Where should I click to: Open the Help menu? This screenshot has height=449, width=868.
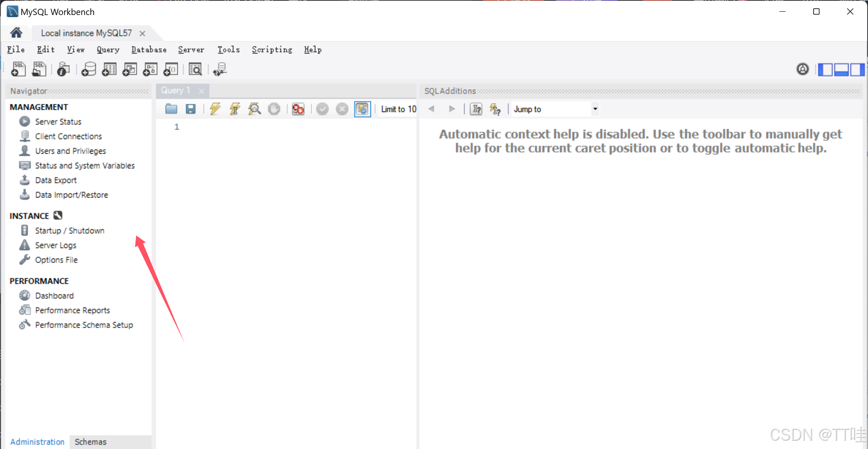point(312,50)
